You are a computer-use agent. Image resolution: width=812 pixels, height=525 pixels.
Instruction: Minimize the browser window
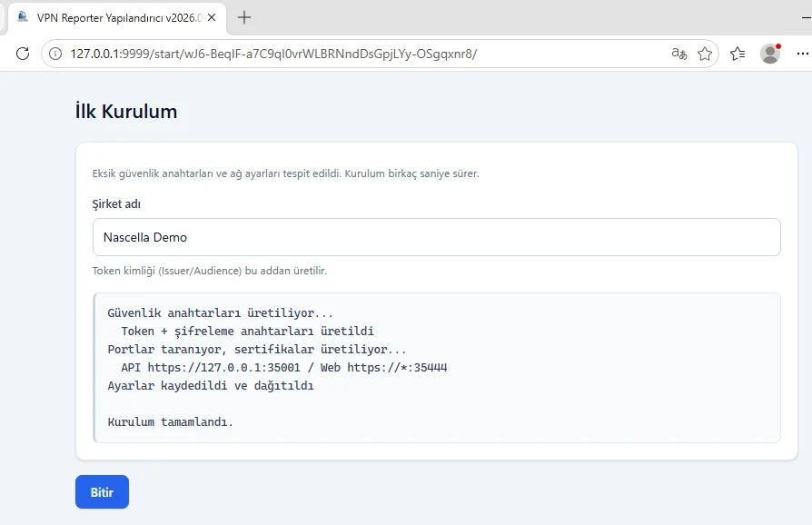tap(807, 17)
